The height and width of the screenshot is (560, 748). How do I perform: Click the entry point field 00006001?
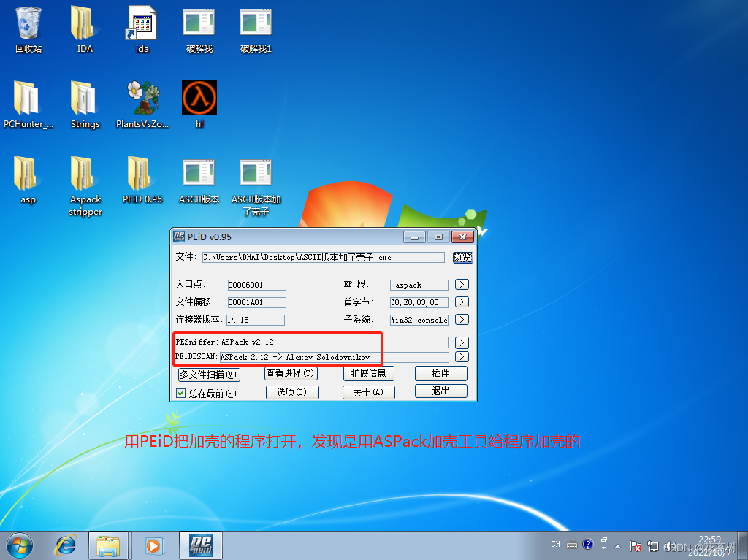point(256,285)
